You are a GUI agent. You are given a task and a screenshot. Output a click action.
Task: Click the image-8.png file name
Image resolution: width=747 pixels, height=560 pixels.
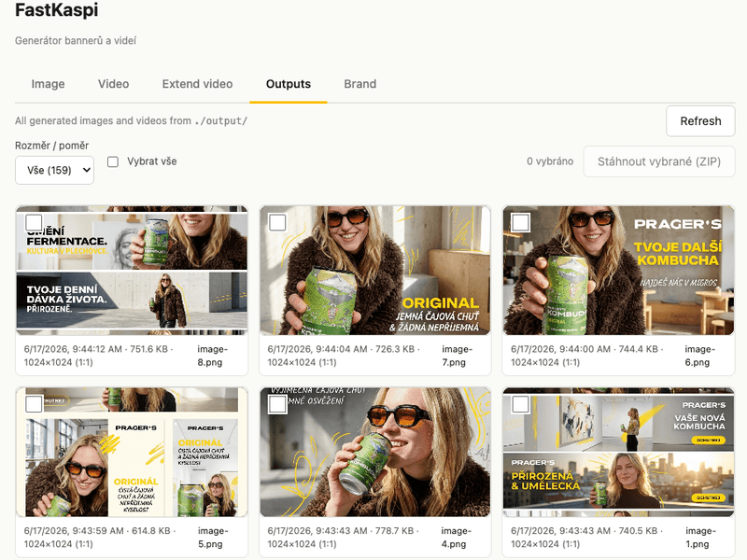213,356
